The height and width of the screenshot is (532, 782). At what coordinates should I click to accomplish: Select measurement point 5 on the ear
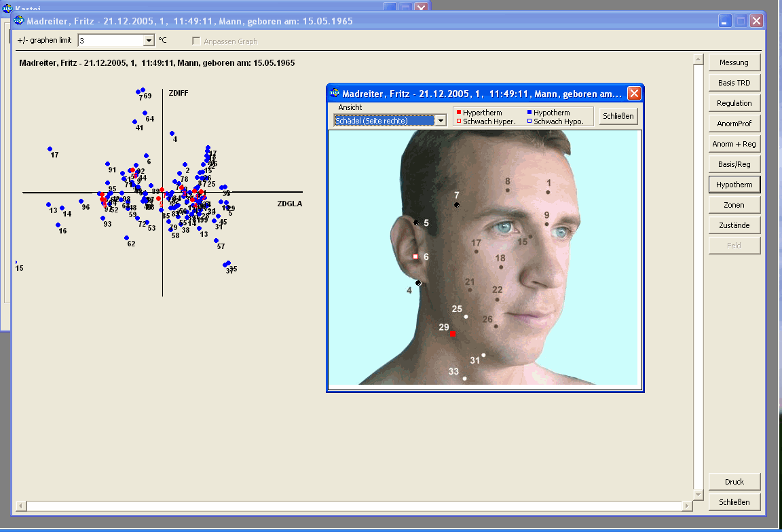point(416,223)
